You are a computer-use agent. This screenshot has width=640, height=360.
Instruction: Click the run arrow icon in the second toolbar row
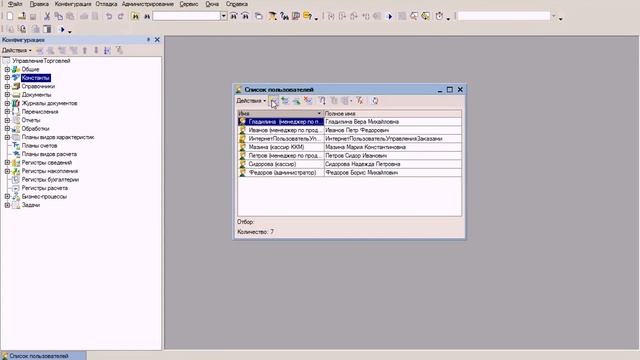click(x=62, y=29)
